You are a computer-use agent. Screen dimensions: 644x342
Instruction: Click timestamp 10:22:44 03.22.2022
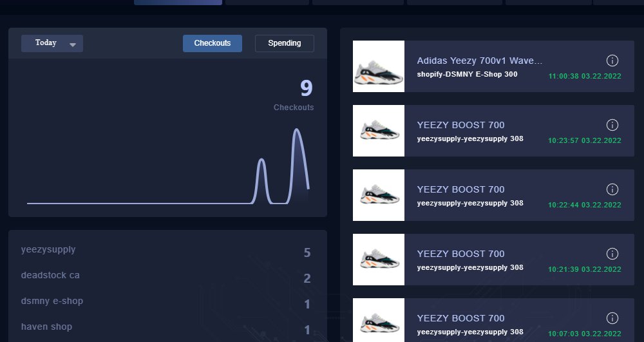[585, 205]
